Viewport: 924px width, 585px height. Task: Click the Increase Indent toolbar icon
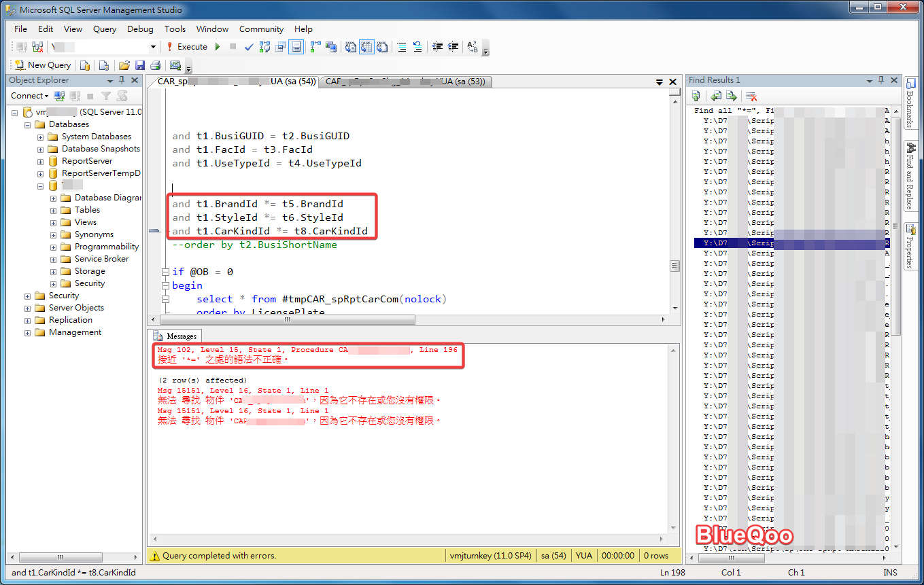[x=453, y=47]
